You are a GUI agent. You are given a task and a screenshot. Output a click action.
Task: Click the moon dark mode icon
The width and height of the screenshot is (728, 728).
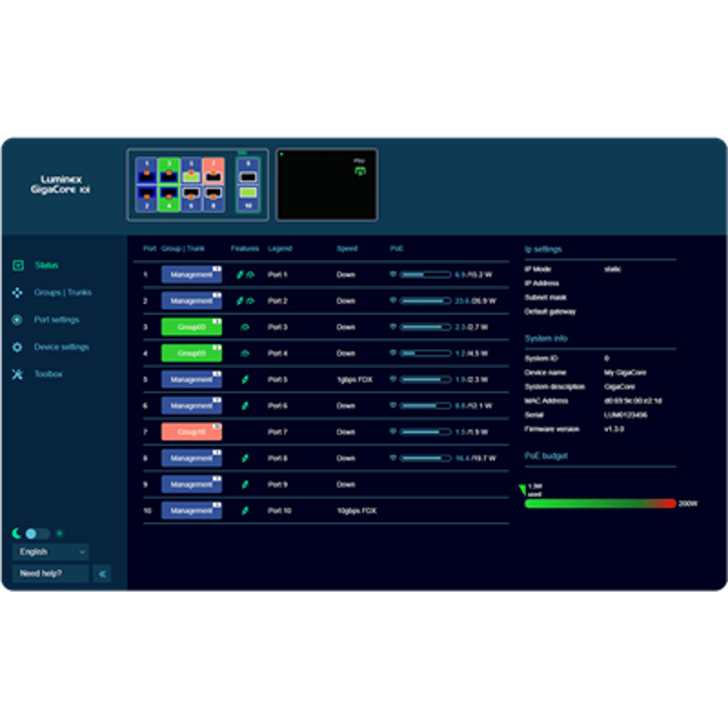17,533
